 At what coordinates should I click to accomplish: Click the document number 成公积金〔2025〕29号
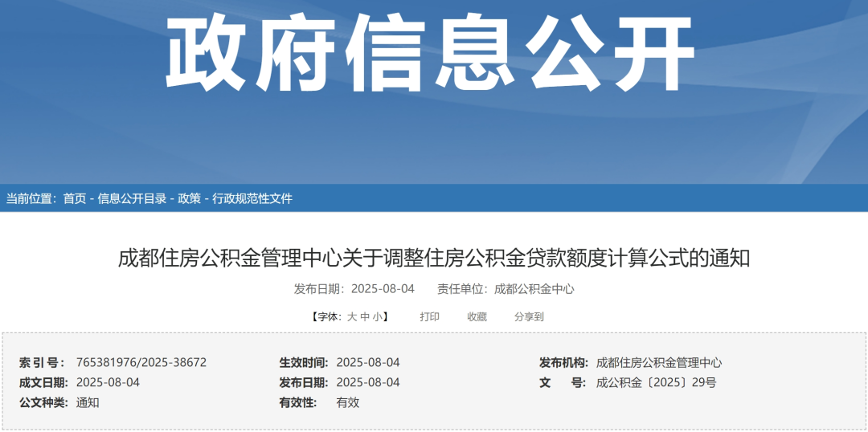tap(656, 383)
